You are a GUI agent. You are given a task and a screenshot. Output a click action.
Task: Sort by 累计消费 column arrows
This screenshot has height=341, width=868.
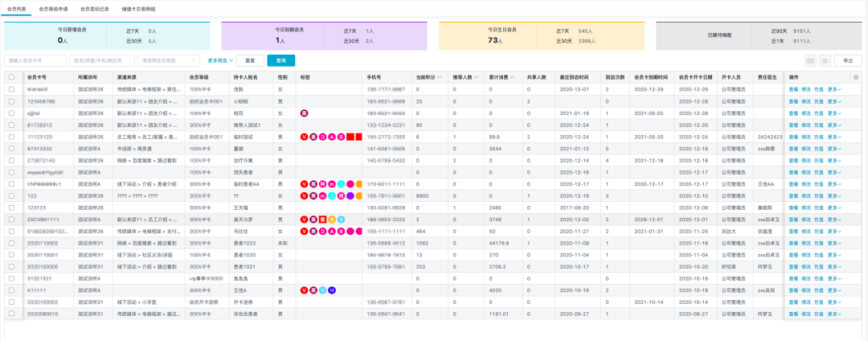[x=513, y=77]
